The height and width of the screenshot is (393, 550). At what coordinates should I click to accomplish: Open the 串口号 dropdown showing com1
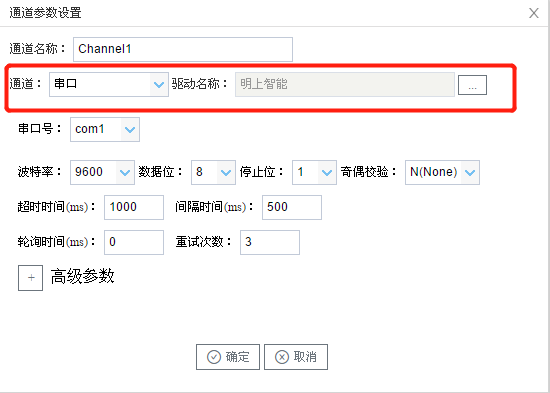(105, 129)
